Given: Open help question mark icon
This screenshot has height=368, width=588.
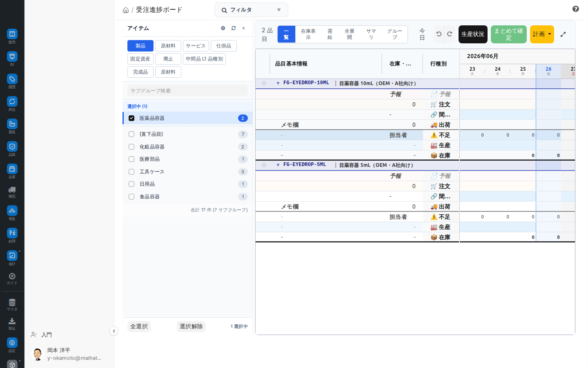Looking at the screenshot, I should (x=576, y=9).
